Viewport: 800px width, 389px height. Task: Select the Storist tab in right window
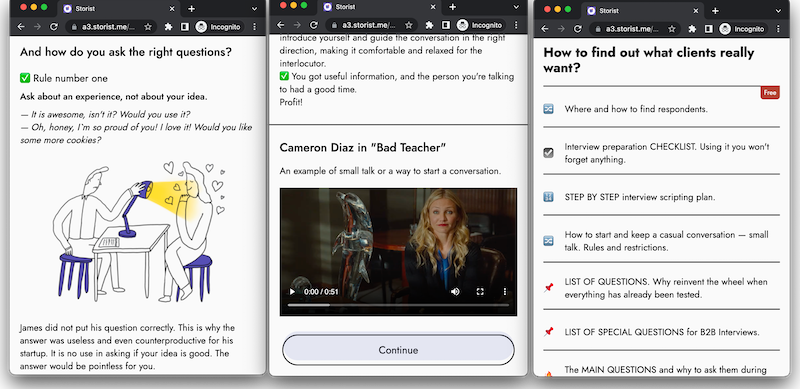coord(642,11)
